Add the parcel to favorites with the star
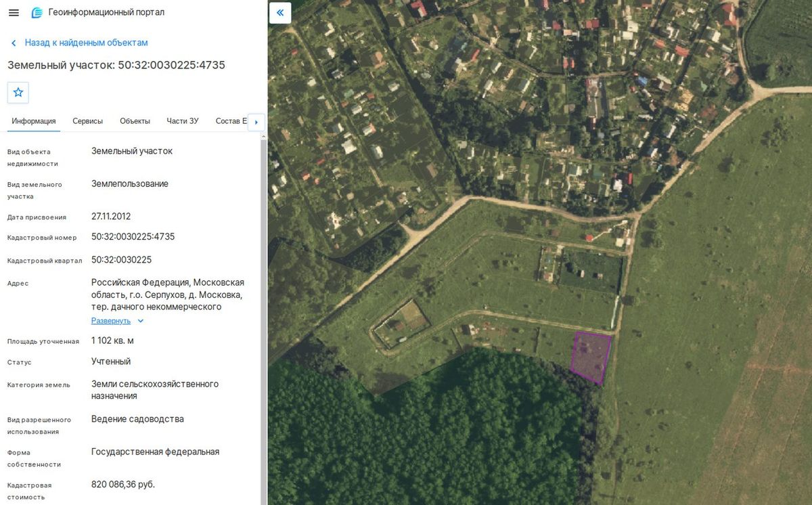 click(18, 92)
